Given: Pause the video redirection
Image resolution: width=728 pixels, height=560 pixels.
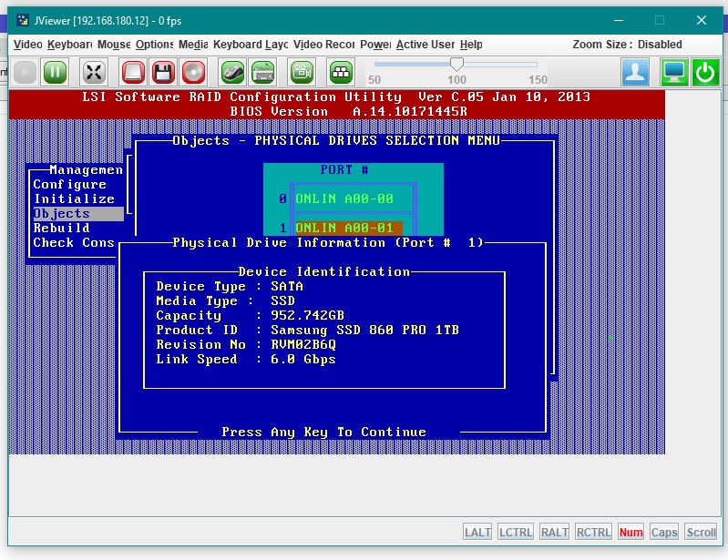Looking at the screenshot, I should tap(55, 72).
